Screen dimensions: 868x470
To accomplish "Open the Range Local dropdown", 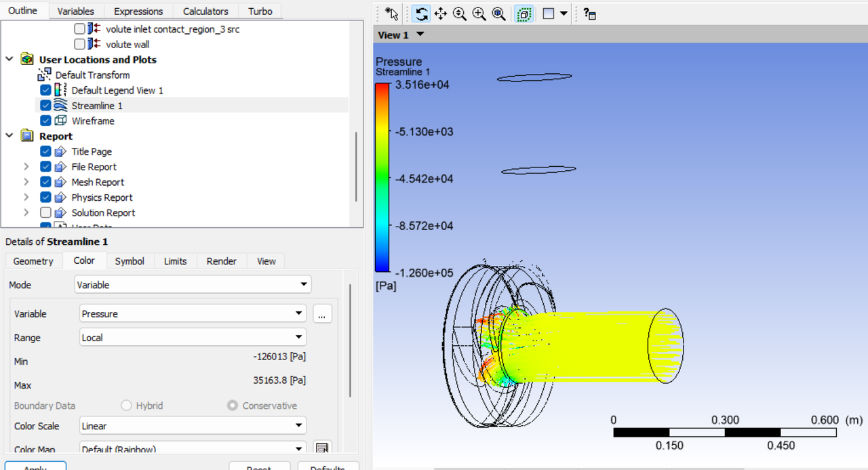I will [x=193, y=337].
